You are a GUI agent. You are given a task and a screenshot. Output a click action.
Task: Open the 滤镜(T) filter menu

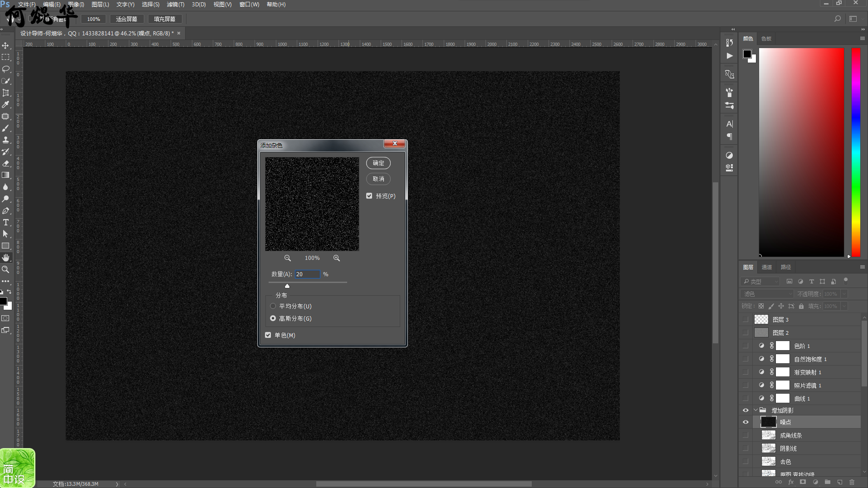pyautogui.click(x=175, y=5)
